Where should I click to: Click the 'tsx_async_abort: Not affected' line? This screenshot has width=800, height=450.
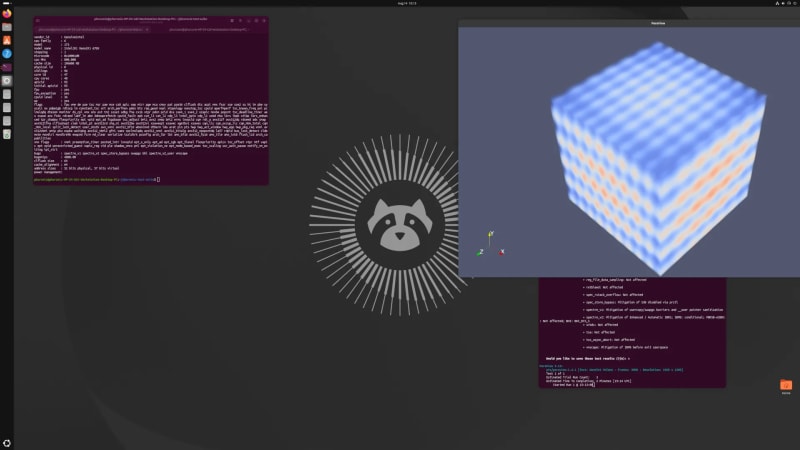(610, 340)
